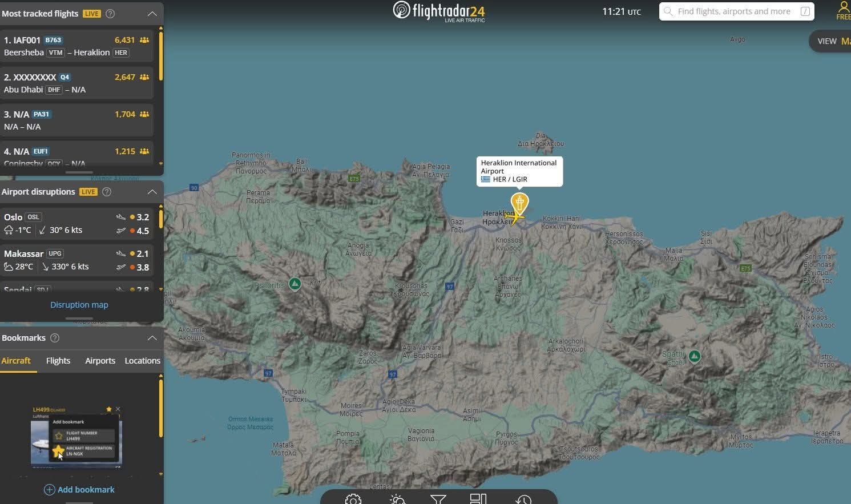
Task: Click the Psiloritis mountain peak marker
Action: [x=295, y=284]
